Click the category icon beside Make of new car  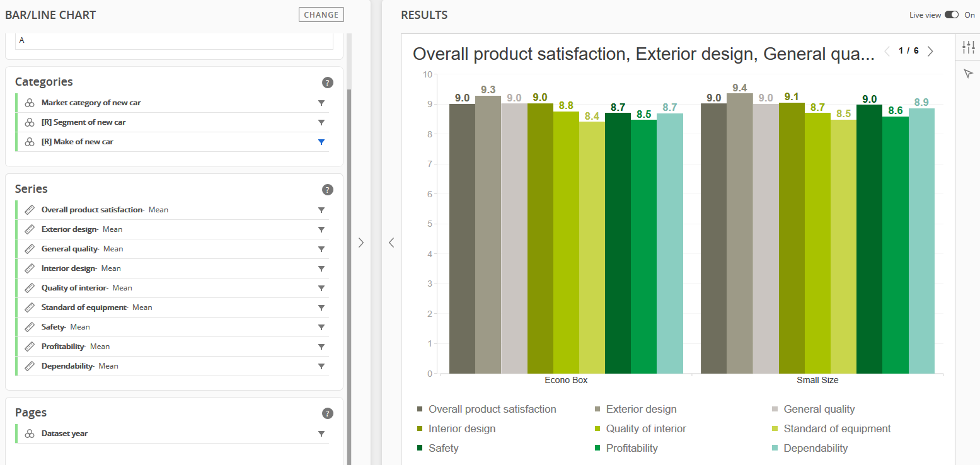click(x=30, y=142)
